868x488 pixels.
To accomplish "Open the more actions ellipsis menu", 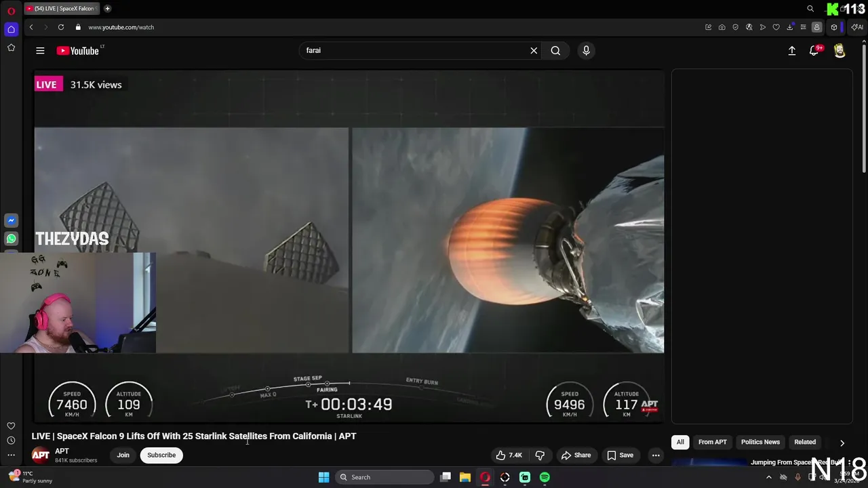I will pyautogui.click(x=656, y=455).
